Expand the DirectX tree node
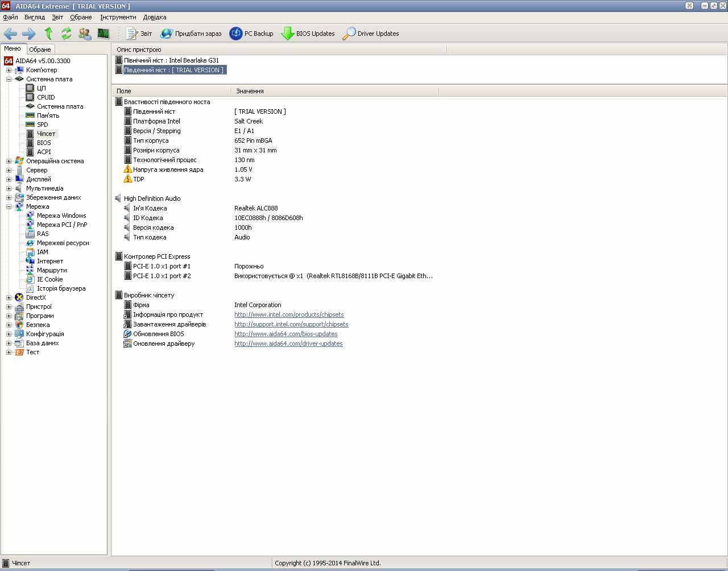Image resolution: width=728 pixels, height=571 pixels. point(9,297)
